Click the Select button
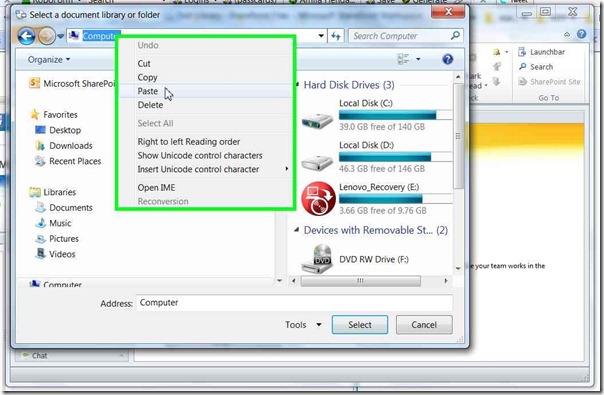Viewport: 604px width, 395px height. 360,325
